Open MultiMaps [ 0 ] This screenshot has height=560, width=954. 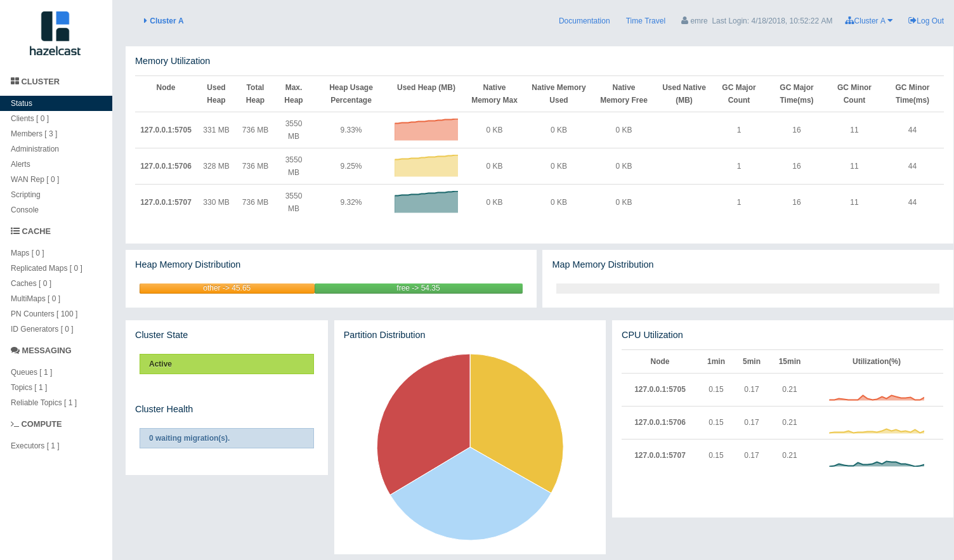[x=36, y=299]
